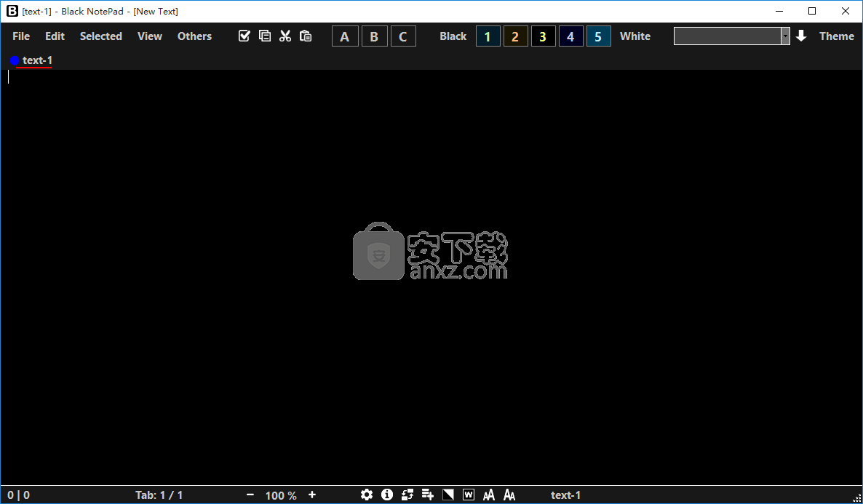Click the C button in toolbar

pos(403,36)
